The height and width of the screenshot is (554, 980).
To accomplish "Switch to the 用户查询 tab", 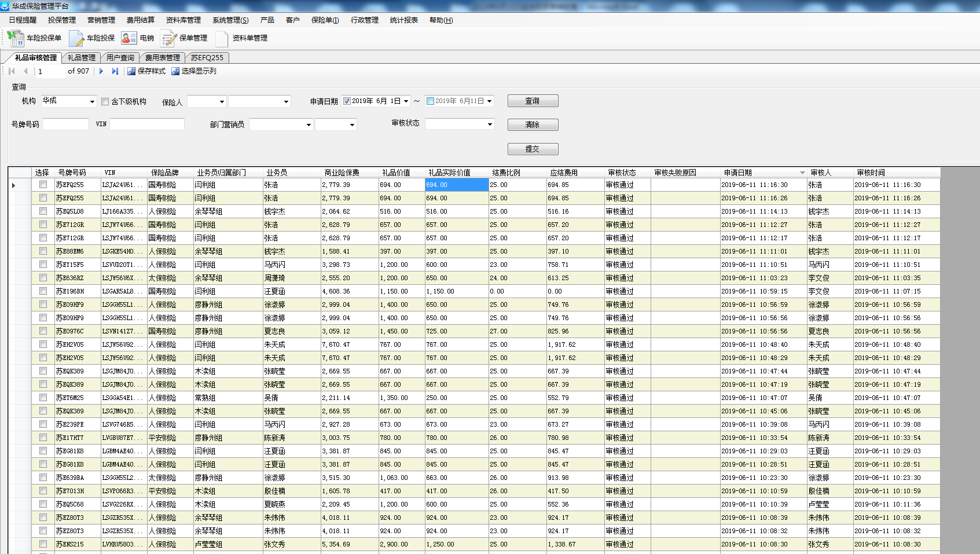I will 120,58.
